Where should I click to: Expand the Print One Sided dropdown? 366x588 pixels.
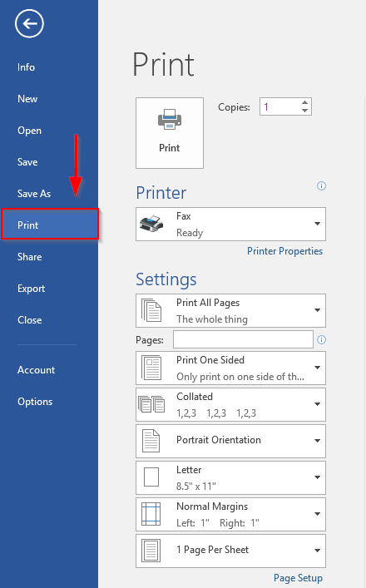coord(230,368)
